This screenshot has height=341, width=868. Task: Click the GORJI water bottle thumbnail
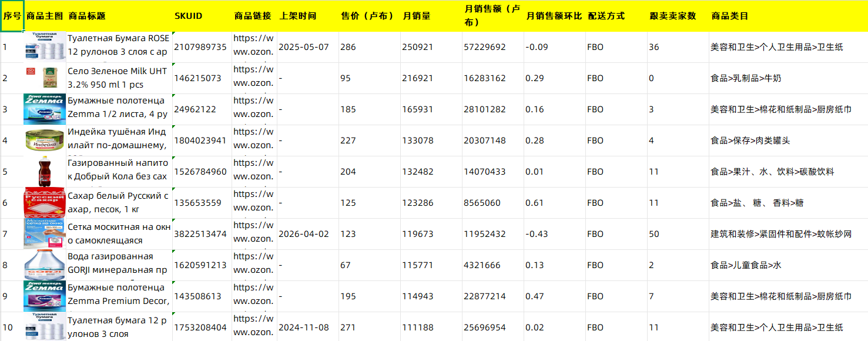point(45,265)
